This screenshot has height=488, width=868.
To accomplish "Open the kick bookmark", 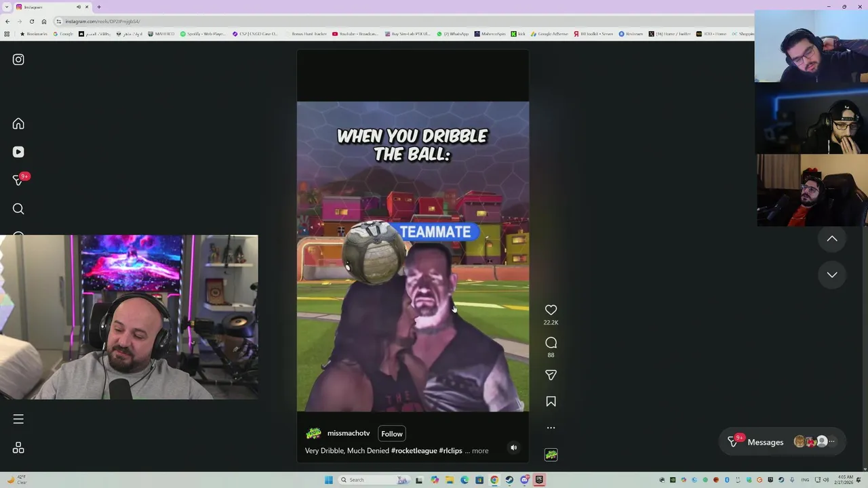I will tap(519, 34).
